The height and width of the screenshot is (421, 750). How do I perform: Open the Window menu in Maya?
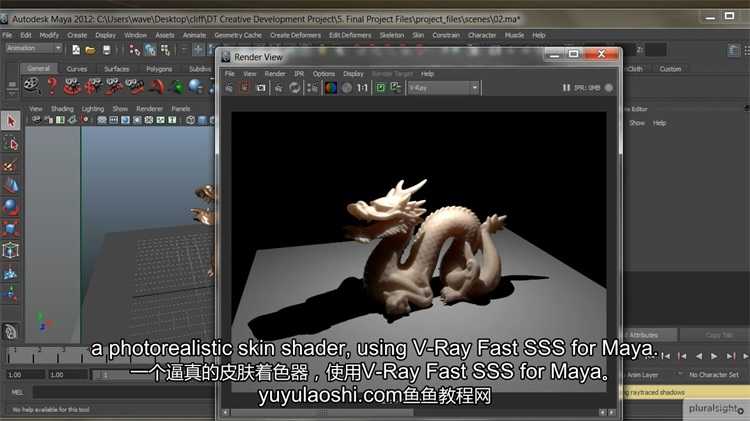[135, 35]
